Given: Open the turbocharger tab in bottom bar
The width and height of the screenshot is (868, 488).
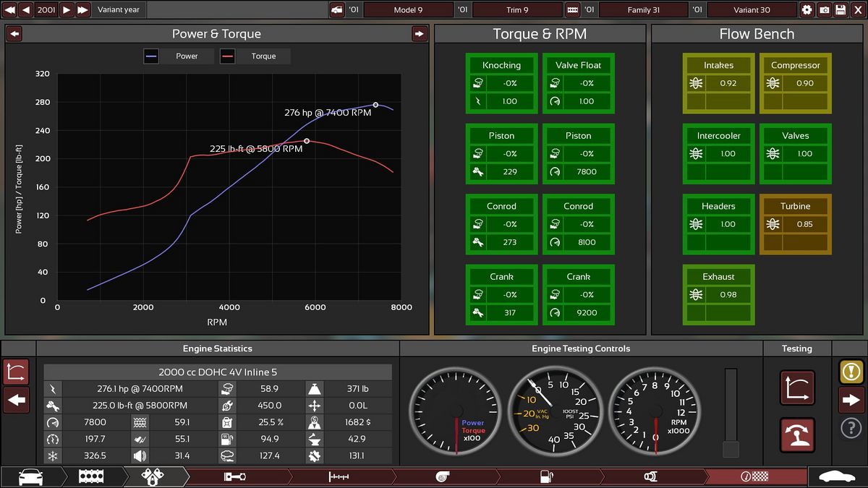Looking at the screenshot, I should 444,476.
